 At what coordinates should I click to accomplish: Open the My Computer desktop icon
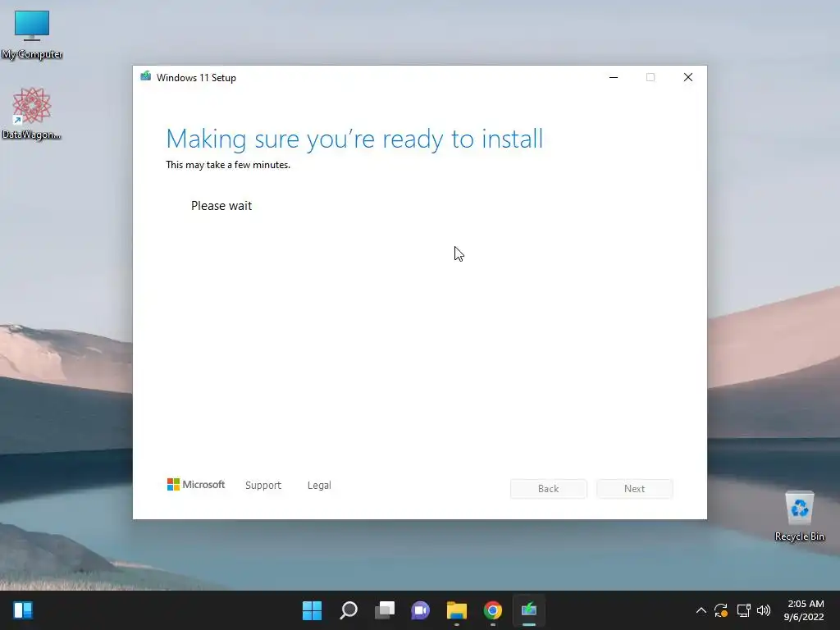[32, 34]
